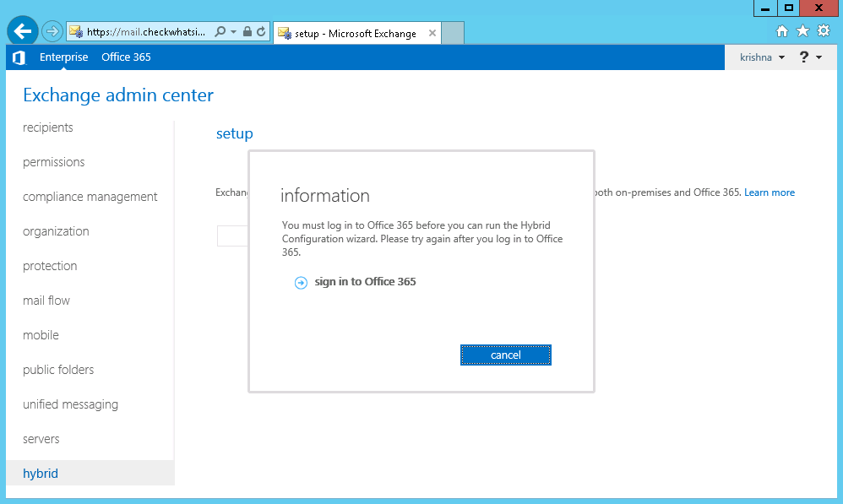Image resolution: width=843 pixels, height=504 pixels.
Task: Select the setup - Microsoft Exchange tab
Action: point(355,33)
